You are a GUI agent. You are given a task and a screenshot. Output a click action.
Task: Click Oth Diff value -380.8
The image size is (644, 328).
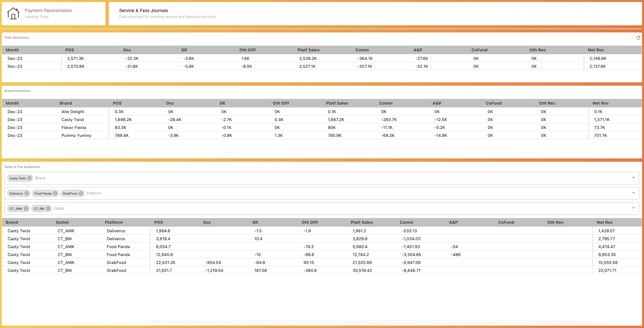pos(310,270)
